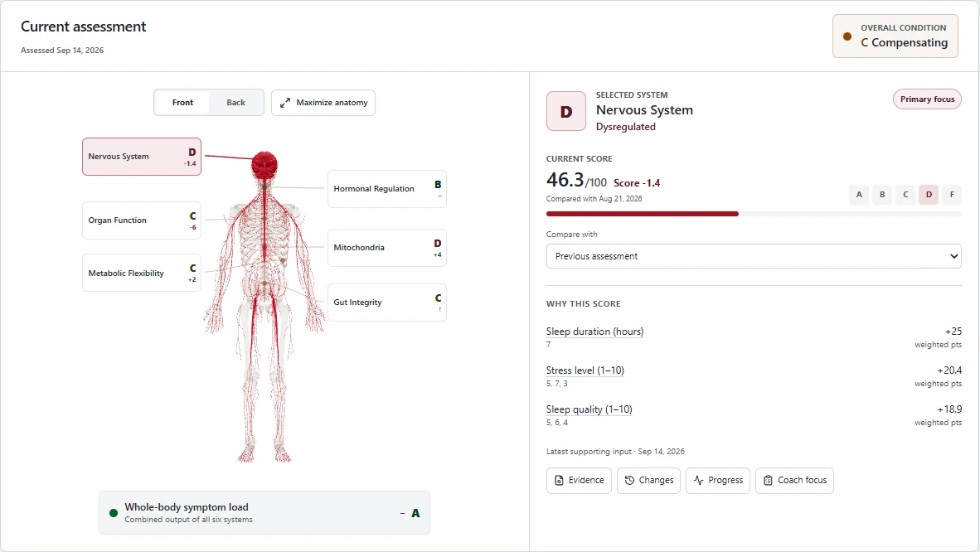Screen dimensions: 980x552
Task: Click the 46.3 current score value
Action: [x=565, y=180]
